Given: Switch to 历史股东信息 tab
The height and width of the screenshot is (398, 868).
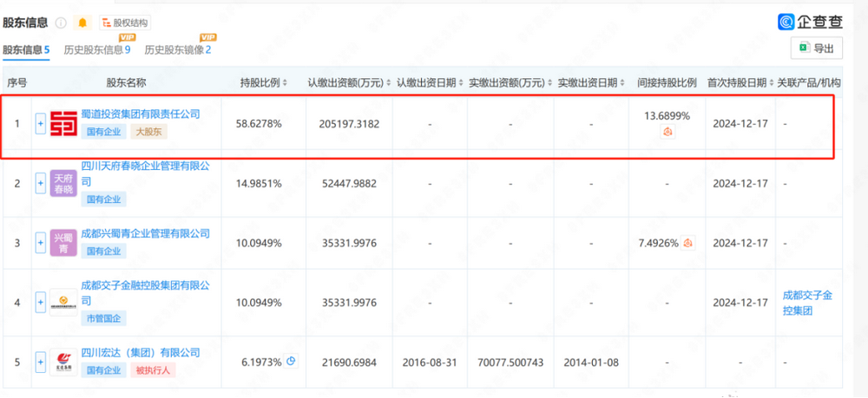Looking at the screenshot, I should [x=95, y=50].
